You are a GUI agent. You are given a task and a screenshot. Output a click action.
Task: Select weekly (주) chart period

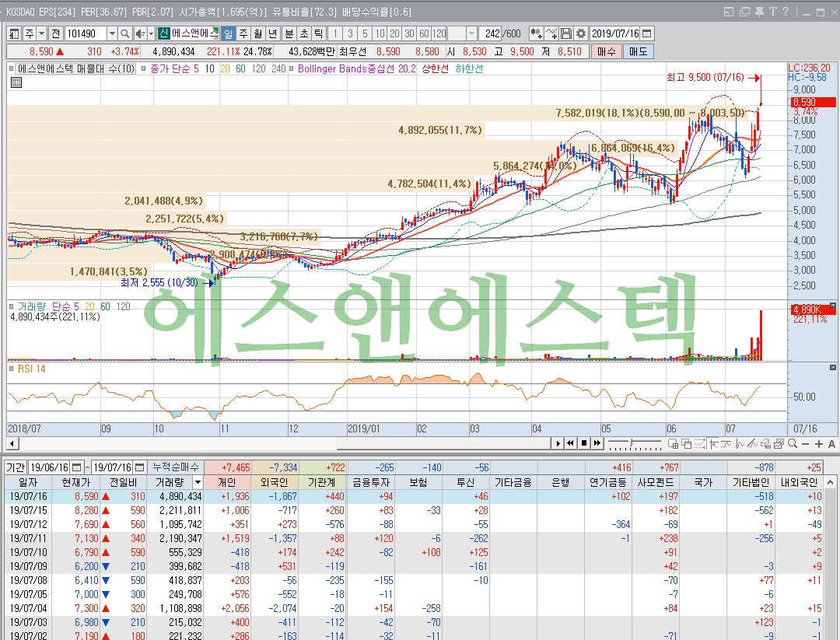click(243, 33)
